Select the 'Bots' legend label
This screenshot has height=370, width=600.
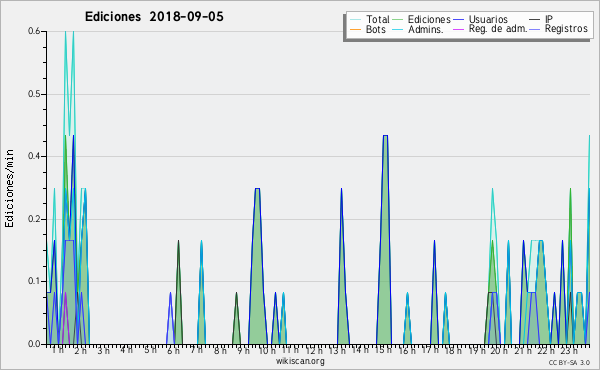pyautogui.click(x=376, y=29)
